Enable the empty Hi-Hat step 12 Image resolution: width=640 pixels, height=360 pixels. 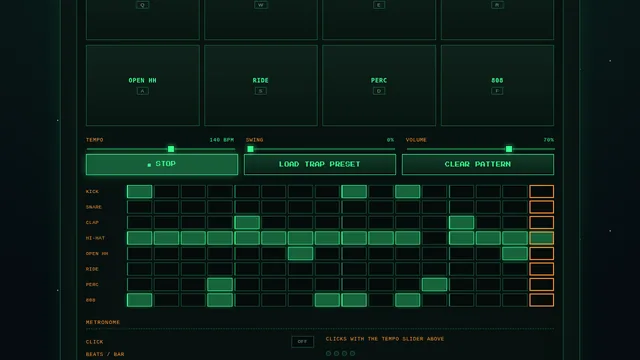(434, 238)
